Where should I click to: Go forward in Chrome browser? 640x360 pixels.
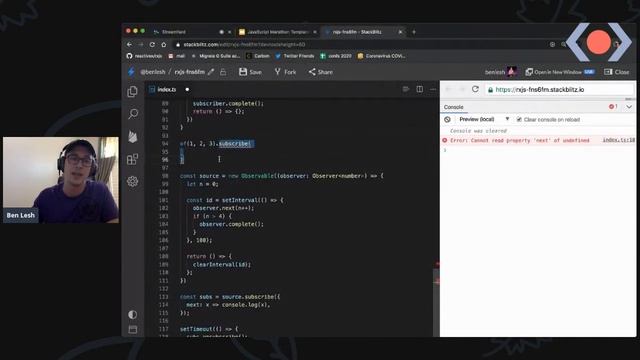click(x=141, y=44)
